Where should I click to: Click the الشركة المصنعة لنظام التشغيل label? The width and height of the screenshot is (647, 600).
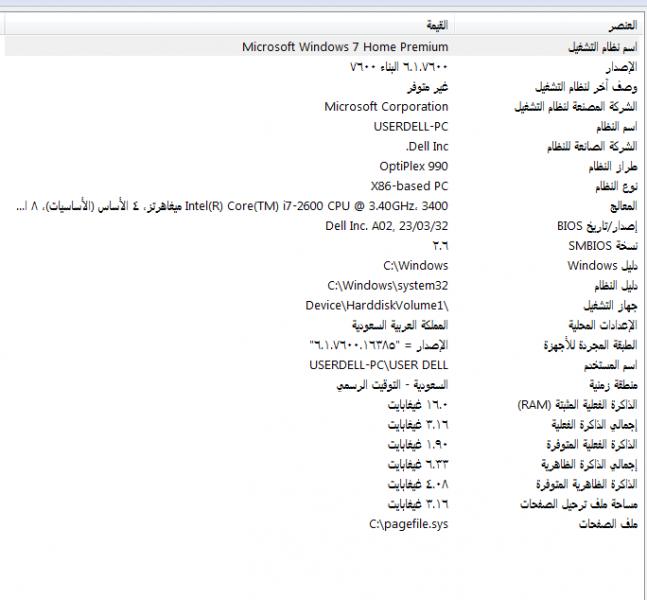576,106
